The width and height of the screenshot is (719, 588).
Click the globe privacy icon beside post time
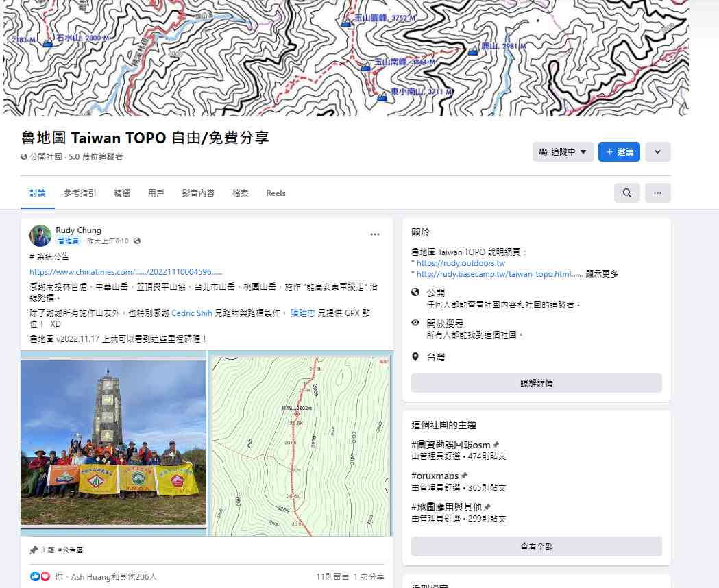point(137,241)
